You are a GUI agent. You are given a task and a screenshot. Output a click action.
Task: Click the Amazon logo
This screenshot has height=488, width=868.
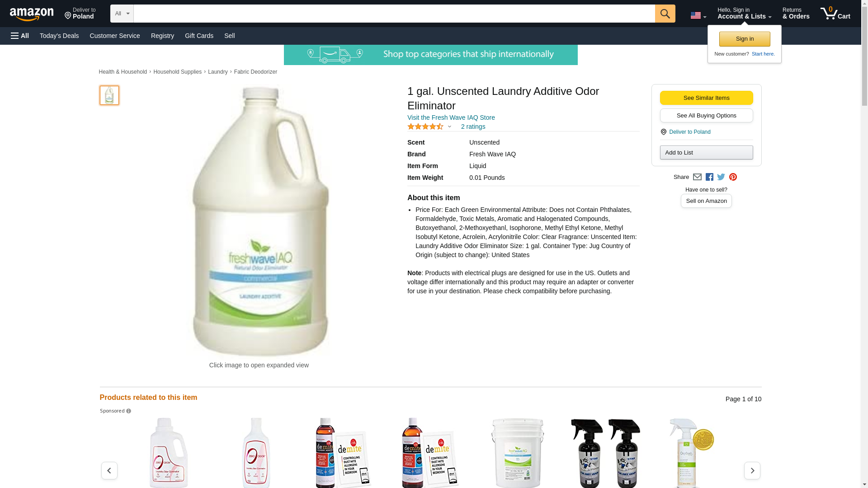point(32,14)
